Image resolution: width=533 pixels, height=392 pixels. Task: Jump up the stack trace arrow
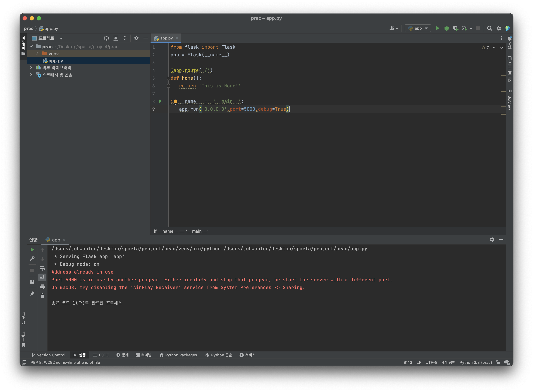click(x=42, y=250)
